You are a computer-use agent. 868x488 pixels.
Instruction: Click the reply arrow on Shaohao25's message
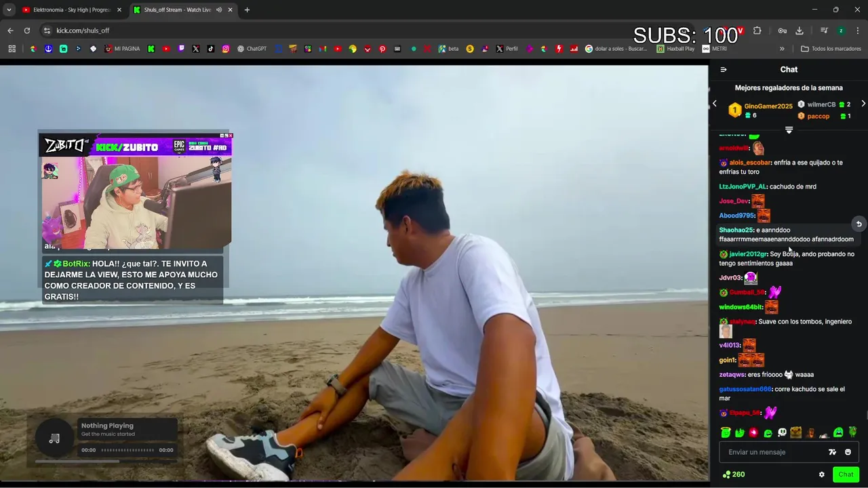pos(859,224)
